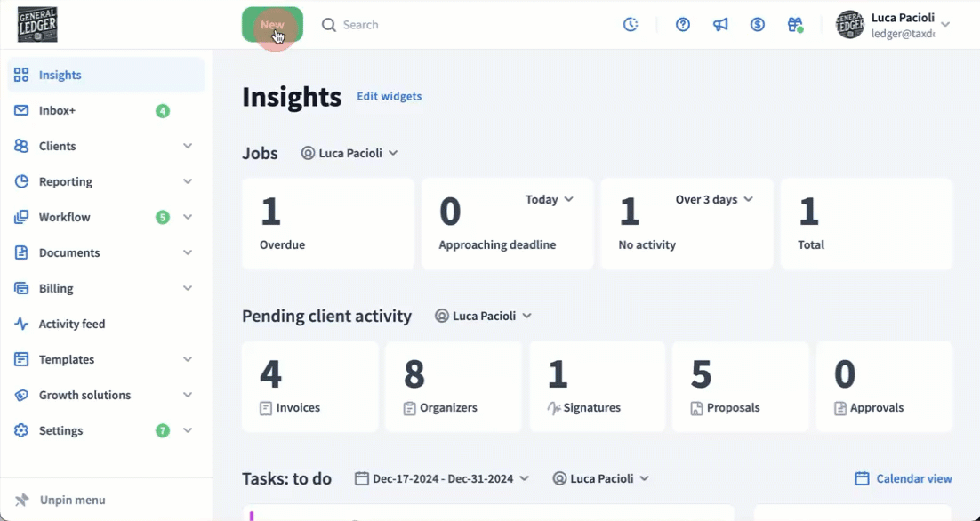This screenshot has height=521, width=980.
Task: Open the timer clock icon in header
Action: tap(631, 25)
